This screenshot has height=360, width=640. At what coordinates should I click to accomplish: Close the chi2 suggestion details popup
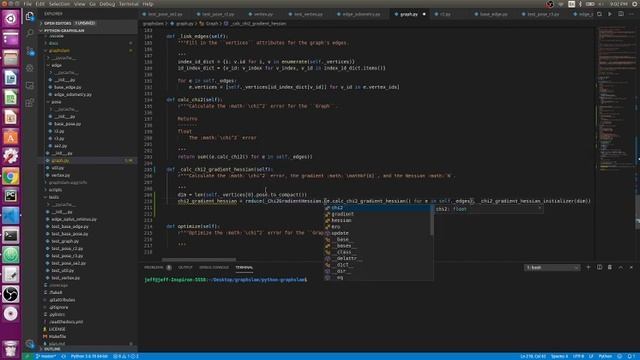(539, 209)
